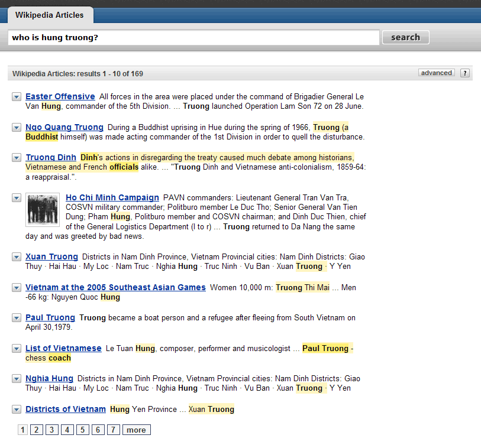Expand the Districts of Vietnam result arrow

[17, 410]
